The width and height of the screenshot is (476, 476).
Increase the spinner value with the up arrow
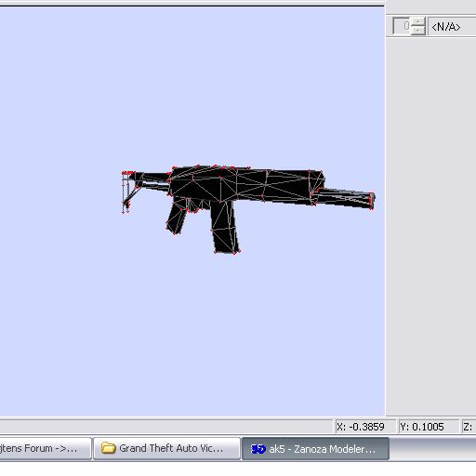(x=418, y=21)
